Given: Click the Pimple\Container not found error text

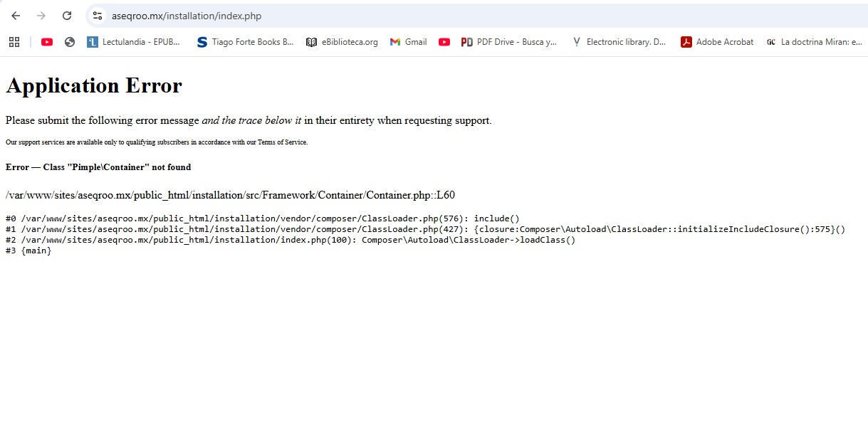Looking at the screenshot, I should [x=98, y=167].
